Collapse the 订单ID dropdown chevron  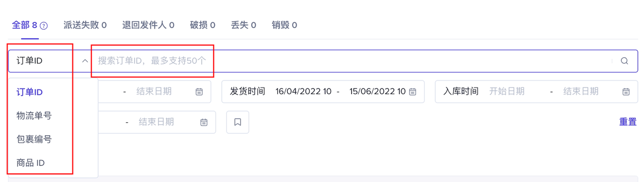85,61
